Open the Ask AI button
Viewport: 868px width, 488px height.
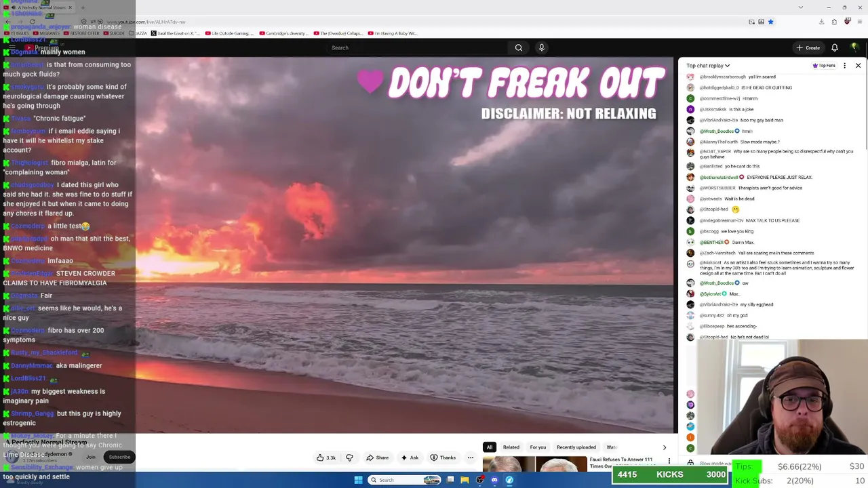click(410, 457)
